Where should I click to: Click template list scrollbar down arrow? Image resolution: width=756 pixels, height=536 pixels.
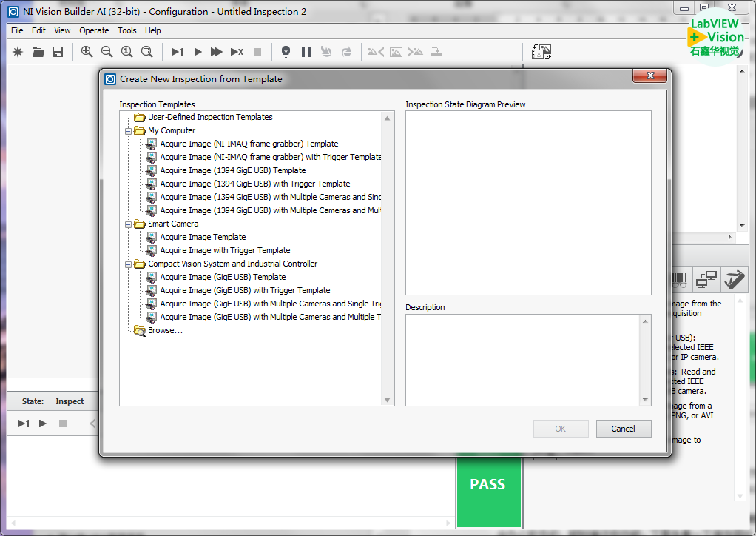pyautogui.click(x=387, y=400)
